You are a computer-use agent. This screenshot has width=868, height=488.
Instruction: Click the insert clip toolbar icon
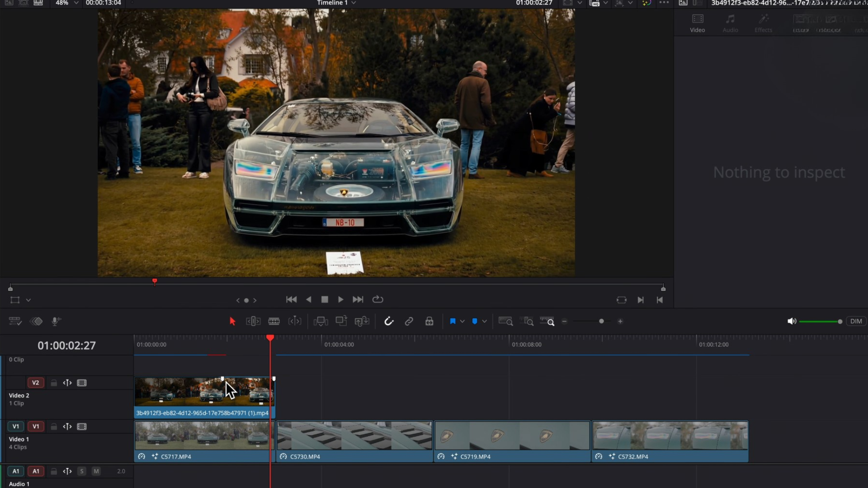click(x=321, y=321)
